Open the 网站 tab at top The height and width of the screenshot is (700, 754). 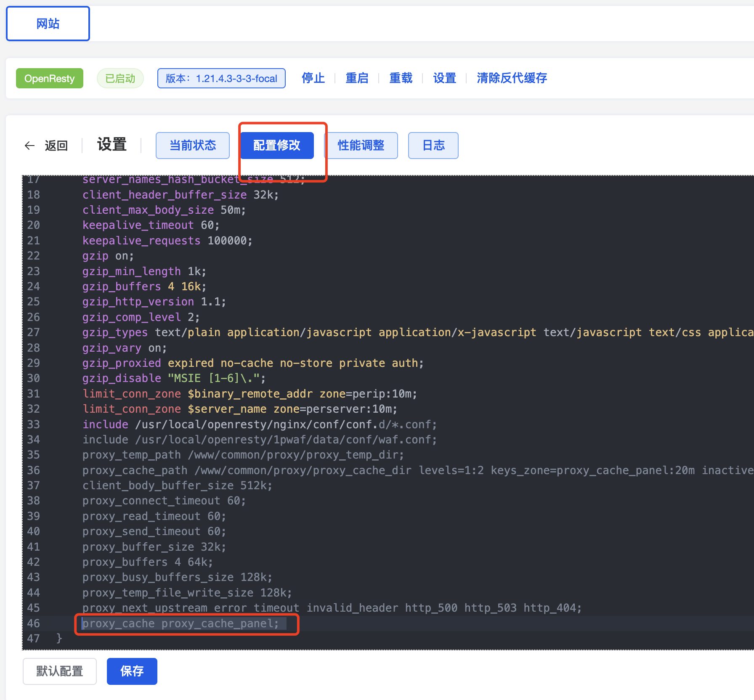pos(48,24)
